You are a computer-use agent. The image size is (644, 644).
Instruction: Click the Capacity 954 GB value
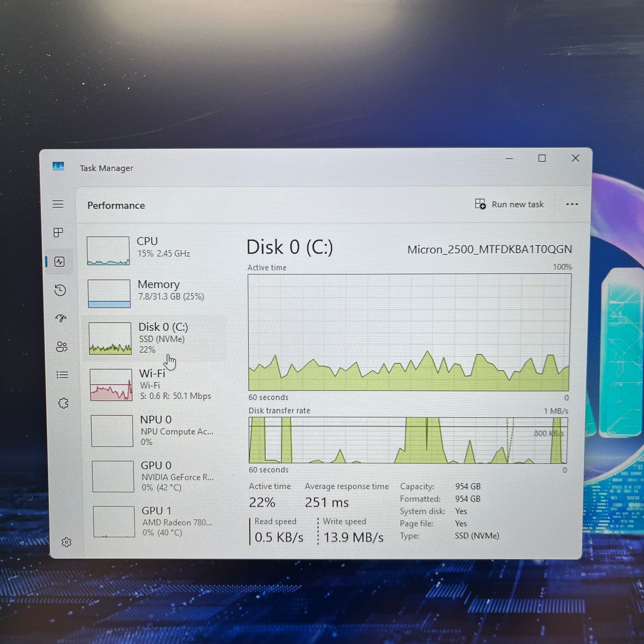tap(468, 486)
